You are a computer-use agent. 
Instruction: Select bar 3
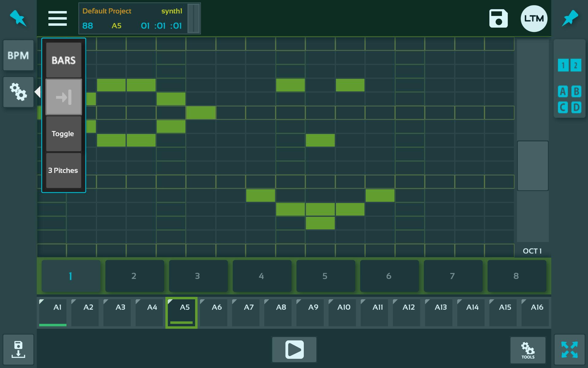198,276
